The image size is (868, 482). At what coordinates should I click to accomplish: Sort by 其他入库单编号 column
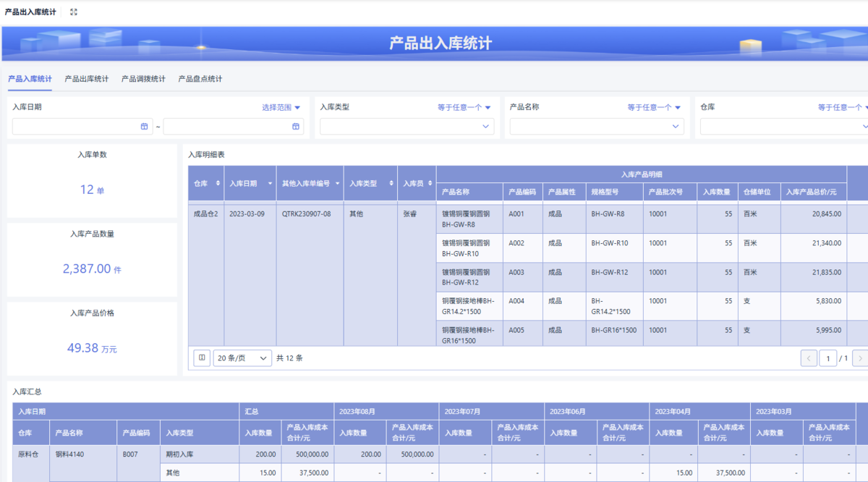pyautogui.click(x=337, y=184)
